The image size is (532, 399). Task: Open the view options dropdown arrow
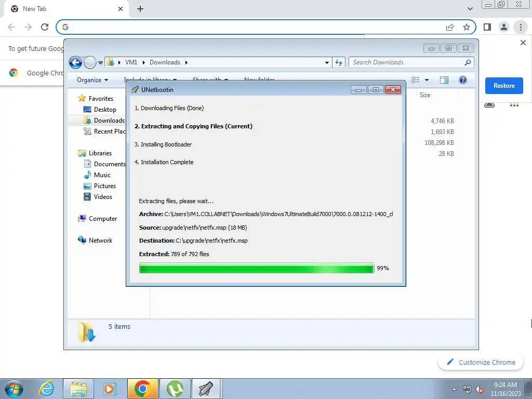[x=427, y=80]
